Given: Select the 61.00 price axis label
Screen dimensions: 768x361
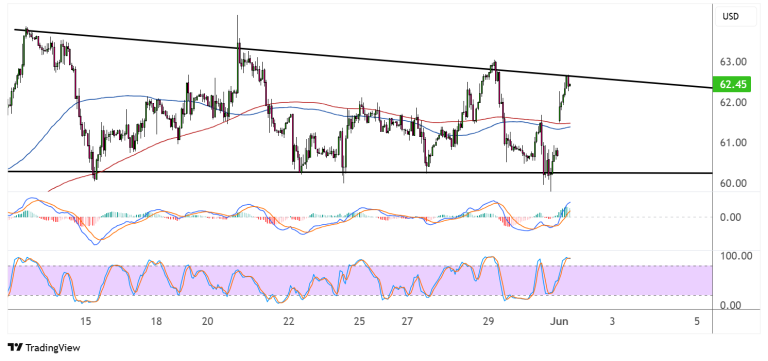Looking at the screenshot, I should tap(733, 143).
